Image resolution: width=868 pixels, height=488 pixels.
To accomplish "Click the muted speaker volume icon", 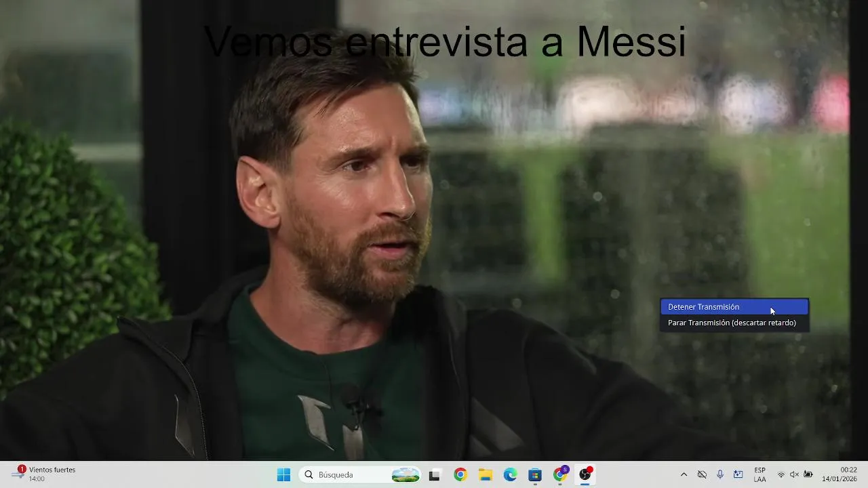I will pos(795,474).
